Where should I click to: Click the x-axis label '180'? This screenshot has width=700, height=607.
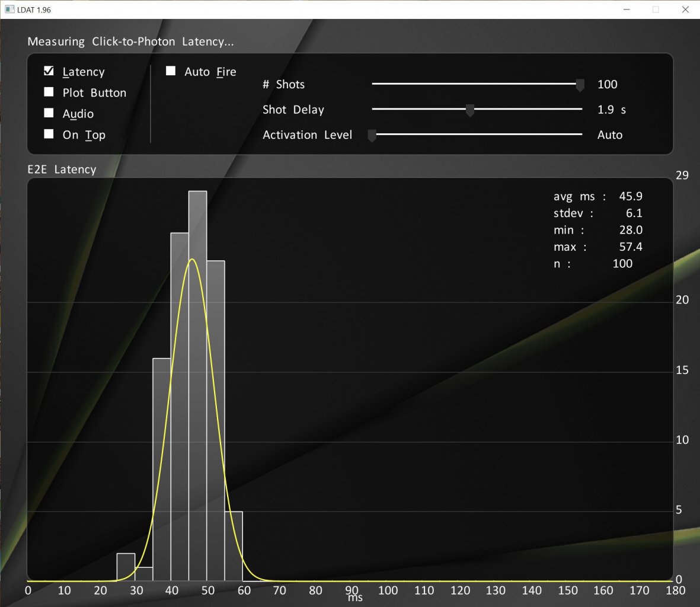point(675,590)
